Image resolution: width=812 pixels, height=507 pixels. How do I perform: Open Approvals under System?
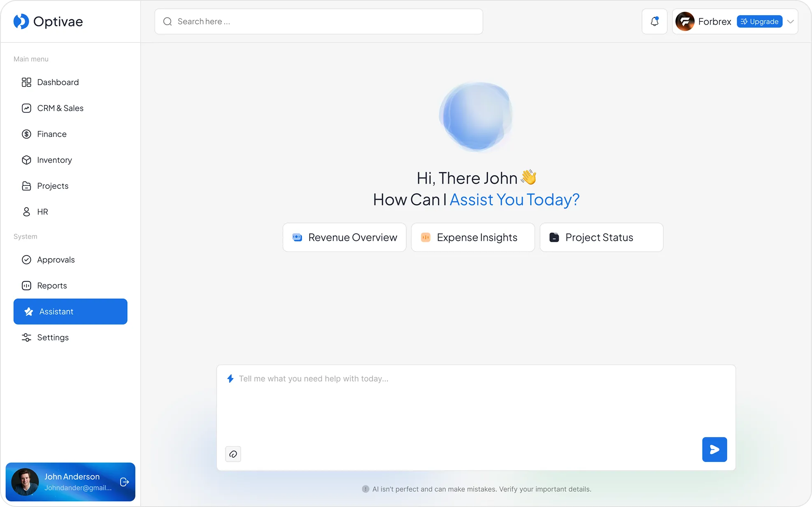click(70, 260)
